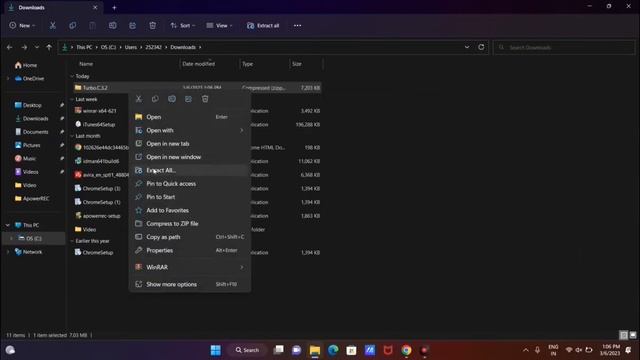This screenshot has height=360, width=640.
Task: Choose Copy as path
Action: coord(189,237)
